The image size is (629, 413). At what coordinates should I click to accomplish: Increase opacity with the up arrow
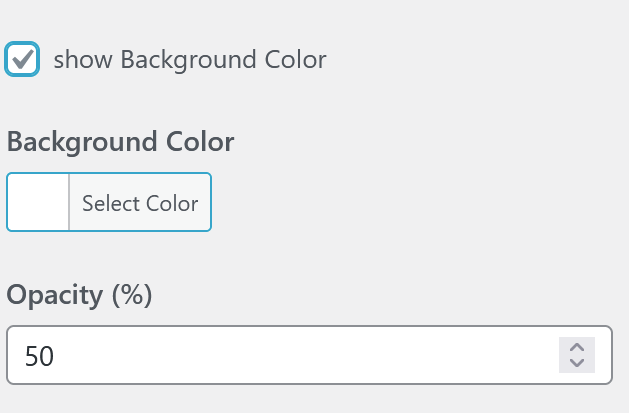point(576,346)
